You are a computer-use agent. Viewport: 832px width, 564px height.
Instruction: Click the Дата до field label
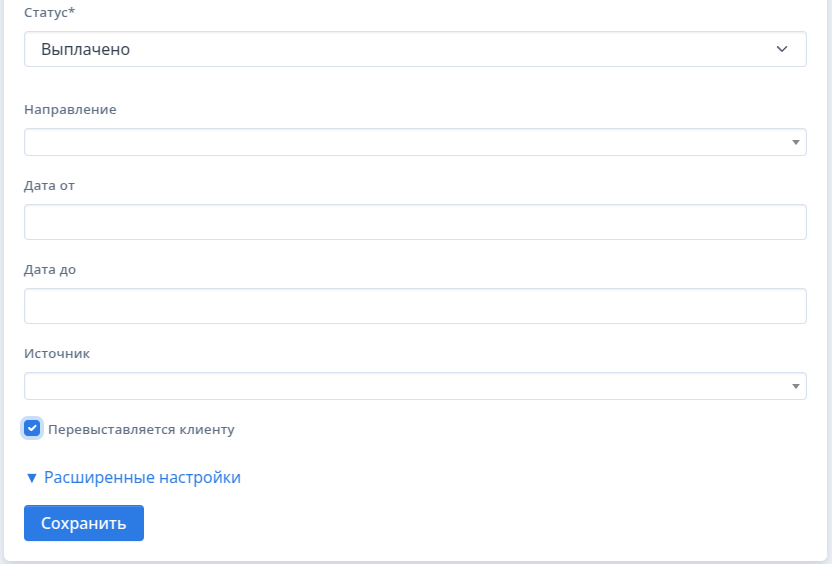tap(50, 270)
